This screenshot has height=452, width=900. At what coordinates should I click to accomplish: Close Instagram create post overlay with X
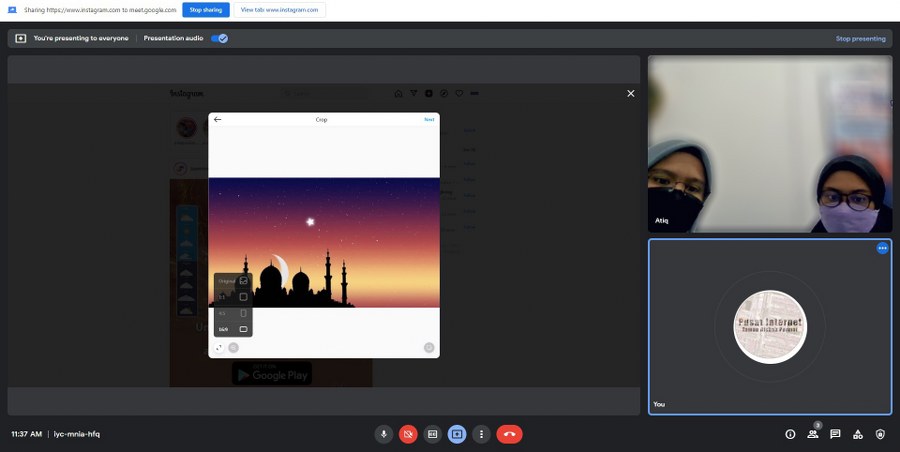tap(631, 94)
